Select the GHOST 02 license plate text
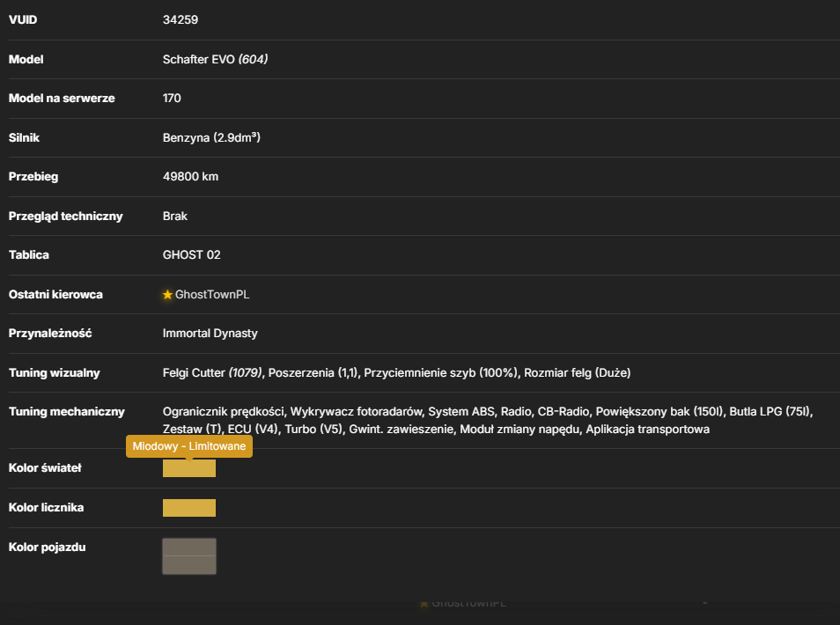This screenshot has width=840, height=625. click(x=192, y=255)
